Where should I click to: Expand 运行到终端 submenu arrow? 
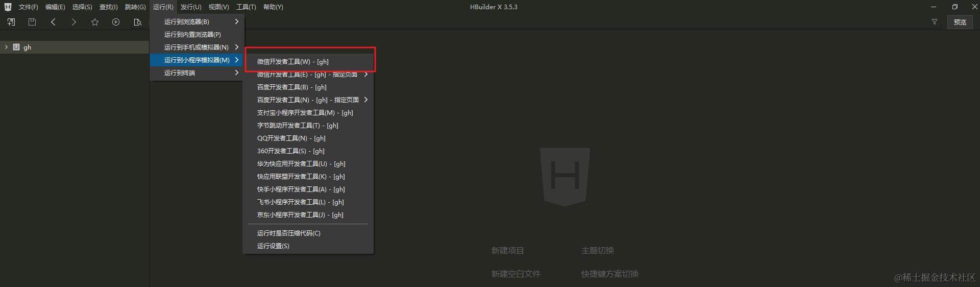237,73
